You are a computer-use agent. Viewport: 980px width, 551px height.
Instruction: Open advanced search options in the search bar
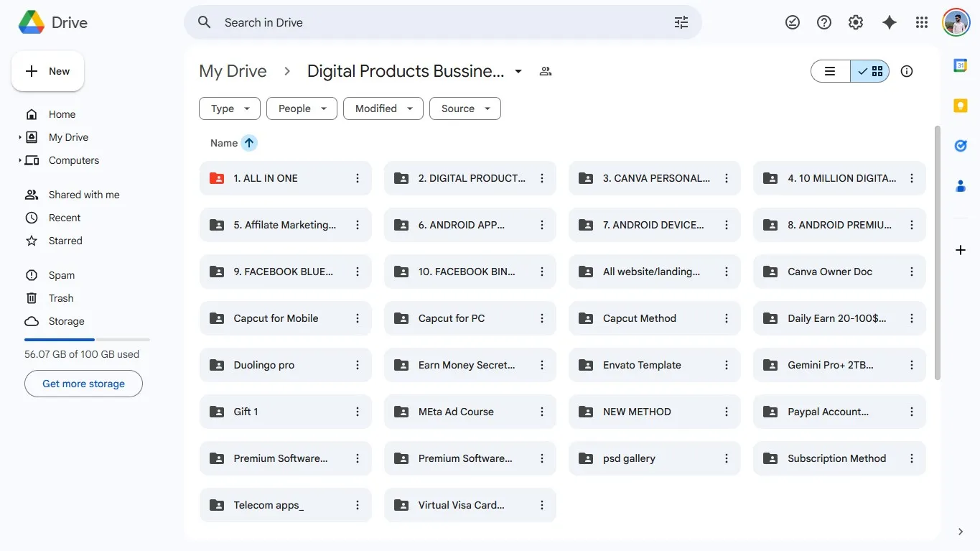pyautogui.click(x=681, y=22)
